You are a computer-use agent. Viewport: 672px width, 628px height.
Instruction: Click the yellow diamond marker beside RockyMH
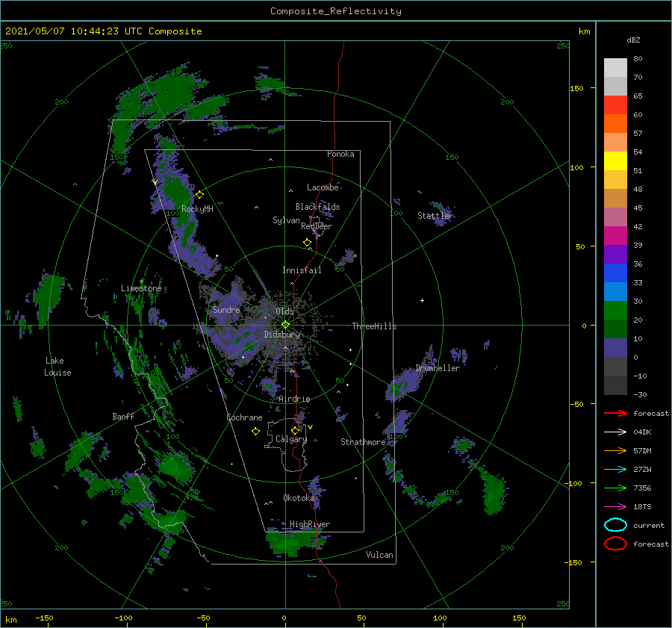click(199, 195)
